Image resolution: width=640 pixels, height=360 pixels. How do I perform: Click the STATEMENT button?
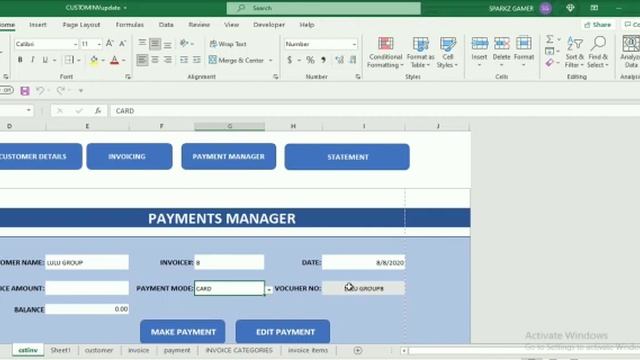coord(347,157)
